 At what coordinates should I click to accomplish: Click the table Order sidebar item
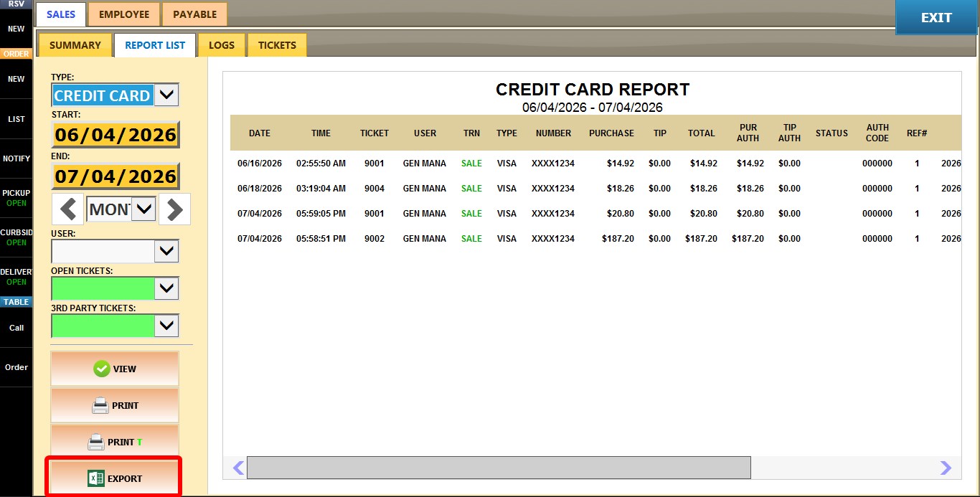tap(16, 367)
